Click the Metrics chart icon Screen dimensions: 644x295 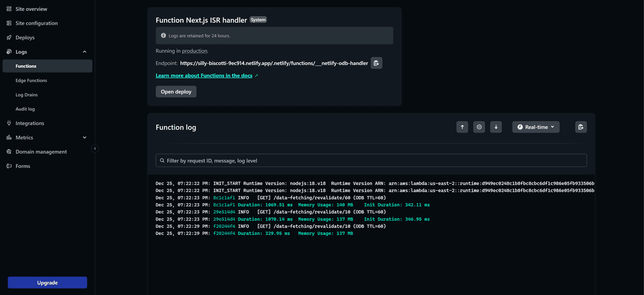click(9, 138)
